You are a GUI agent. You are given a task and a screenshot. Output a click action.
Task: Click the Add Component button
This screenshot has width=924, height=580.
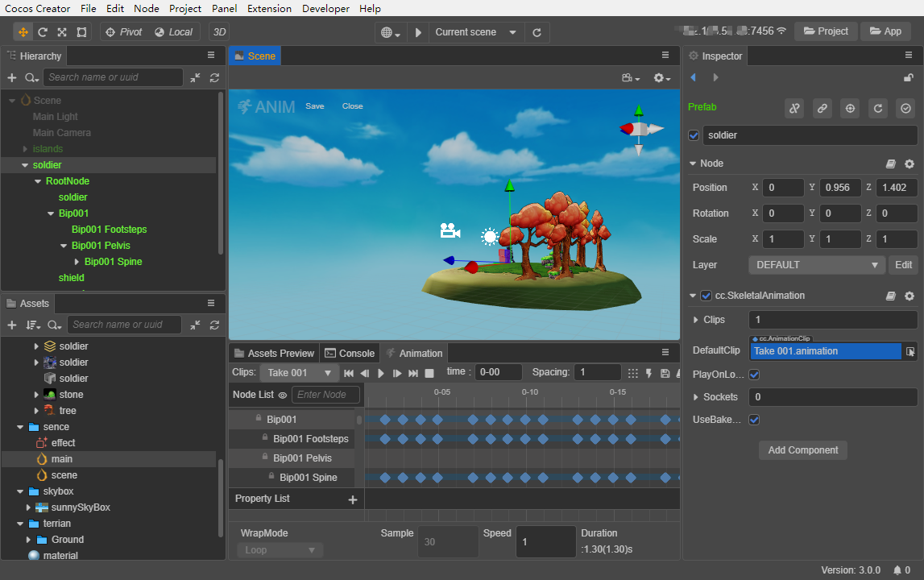(802, 450)
